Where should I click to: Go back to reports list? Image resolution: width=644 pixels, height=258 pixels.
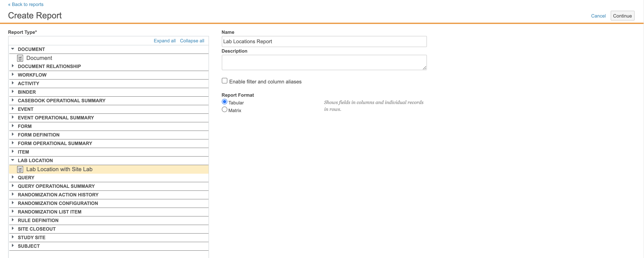pyautogui.click(x=26, y=4)
